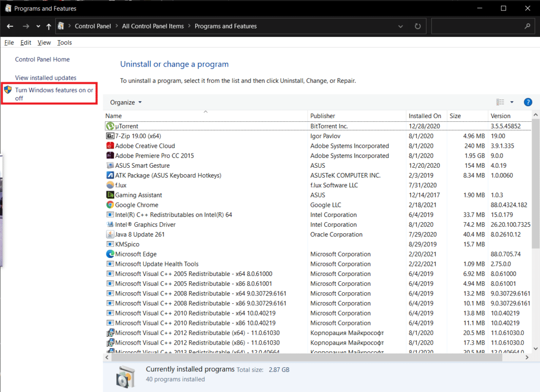Click the Gaming Assistant icon
This screenshot has width=540, height=392.
[110, 195]
